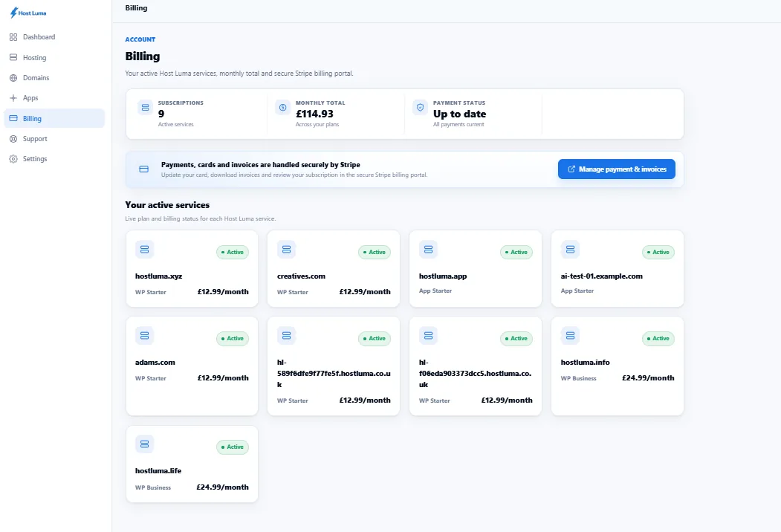Click the hostluma.xyz domain name

tap(158, 276)
